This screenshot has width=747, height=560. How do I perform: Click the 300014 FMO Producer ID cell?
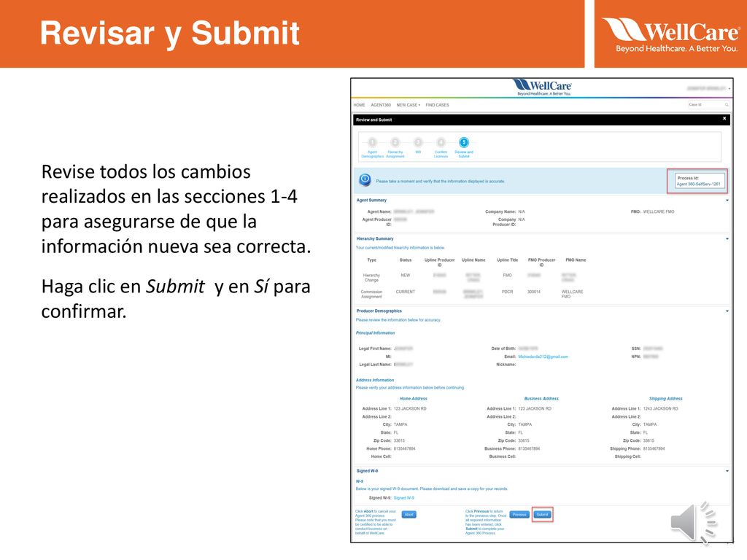[533, 292]
